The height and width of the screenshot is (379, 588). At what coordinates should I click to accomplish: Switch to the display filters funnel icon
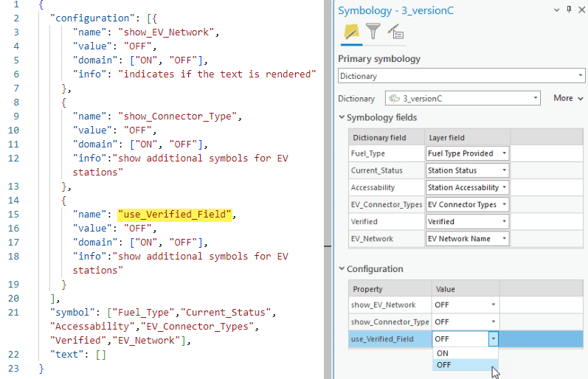click(x=373, y=32)
